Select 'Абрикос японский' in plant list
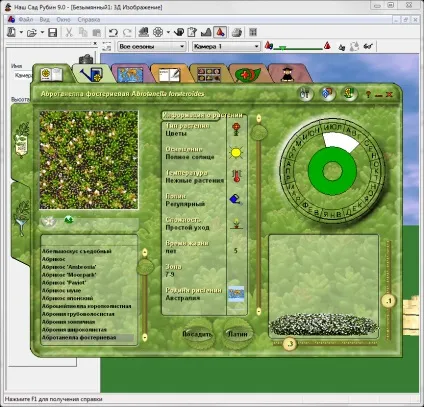This screenshot has width=424, height=407. (68, 298)
